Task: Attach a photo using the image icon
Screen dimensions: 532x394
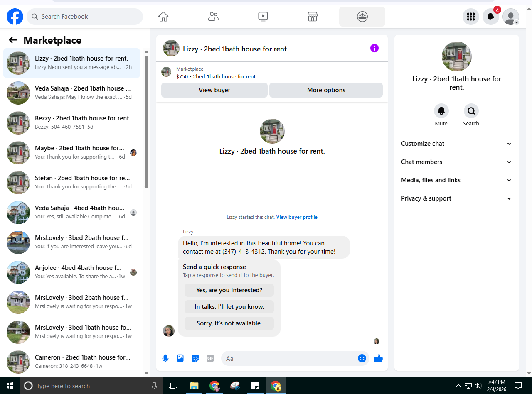Action: pos(180,358)
